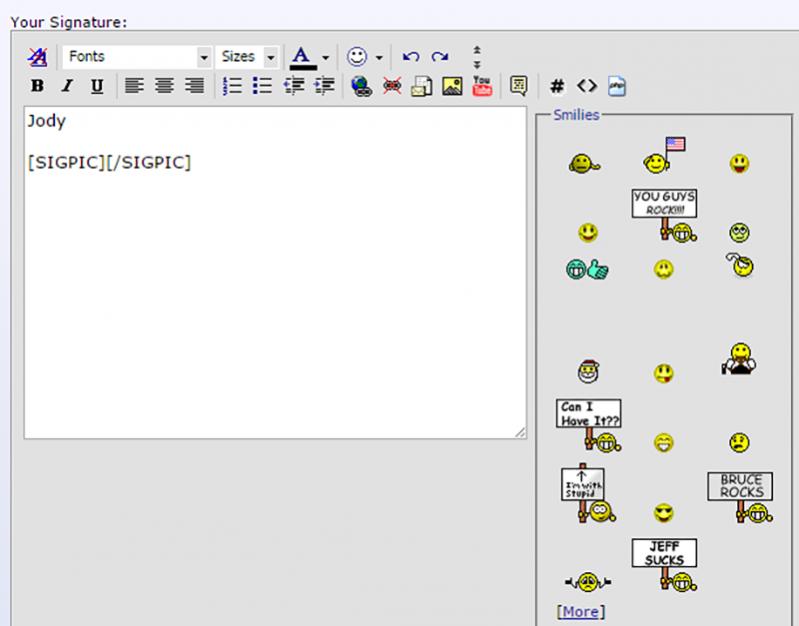Open the More smilies link

point(581,611)
